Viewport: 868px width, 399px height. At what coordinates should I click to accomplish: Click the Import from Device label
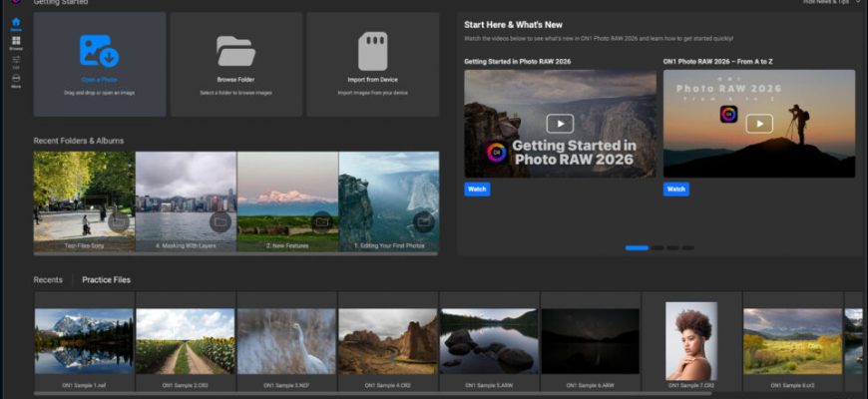(x=372, y=80)
